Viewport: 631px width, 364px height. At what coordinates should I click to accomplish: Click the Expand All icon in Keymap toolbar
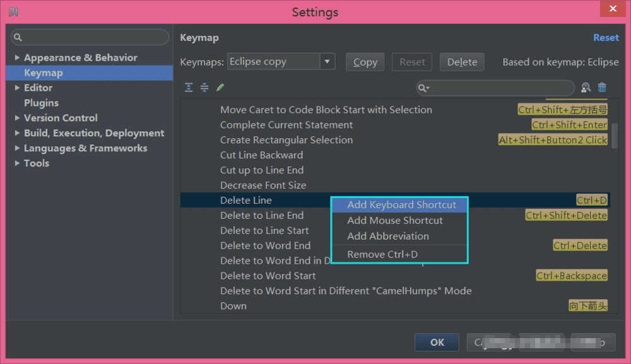tap(189, 88)
